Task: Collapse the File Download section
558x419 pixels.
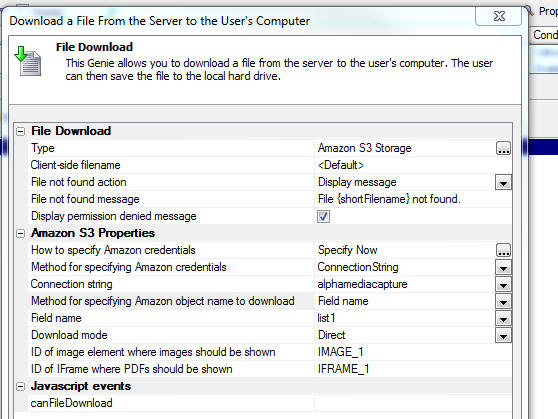Action: pos(21,131)
